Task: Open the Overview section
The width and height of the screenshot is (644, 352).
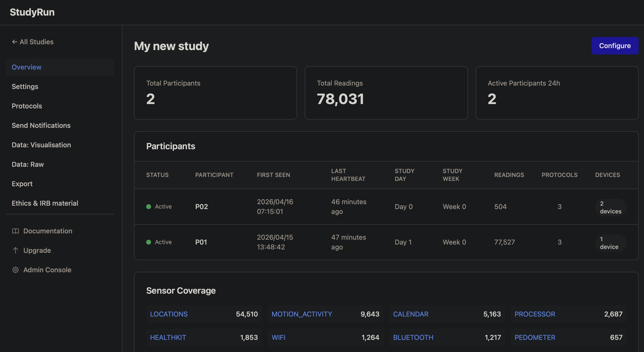Action: pyautogui.click(x=60, y=67)
